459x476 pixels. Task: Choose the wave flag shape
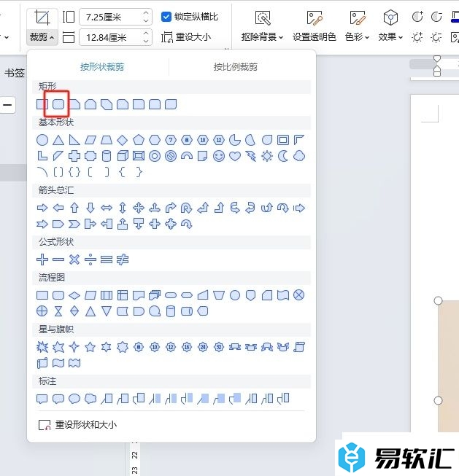pyautogui.click(x=58, y=363)
